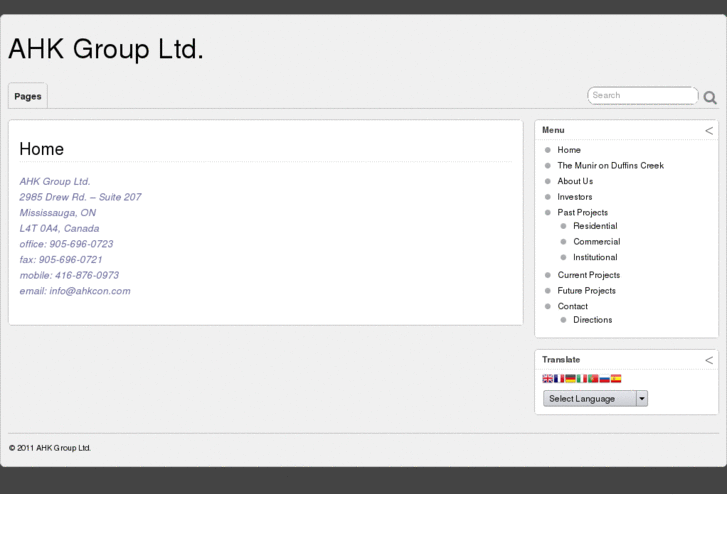Translate page with the UK flag

[548, 378]
